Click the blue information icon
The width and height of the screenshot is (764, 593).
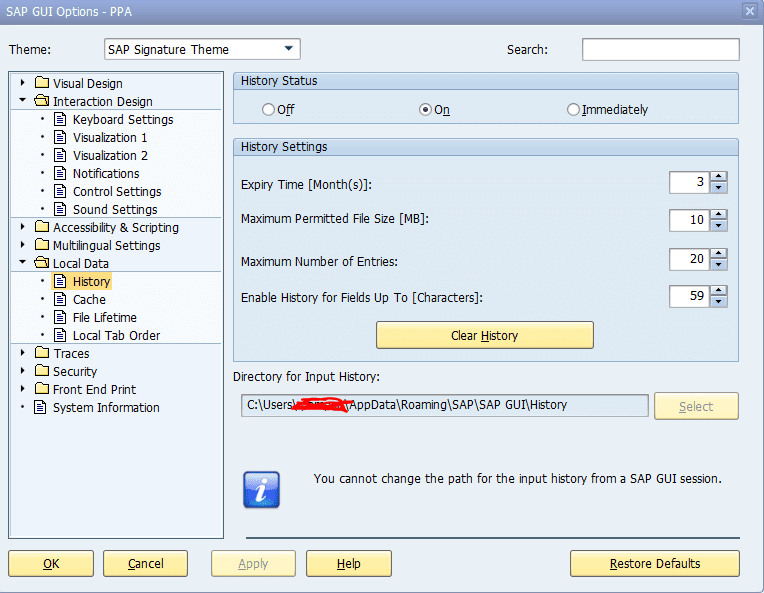pos(262,490)
